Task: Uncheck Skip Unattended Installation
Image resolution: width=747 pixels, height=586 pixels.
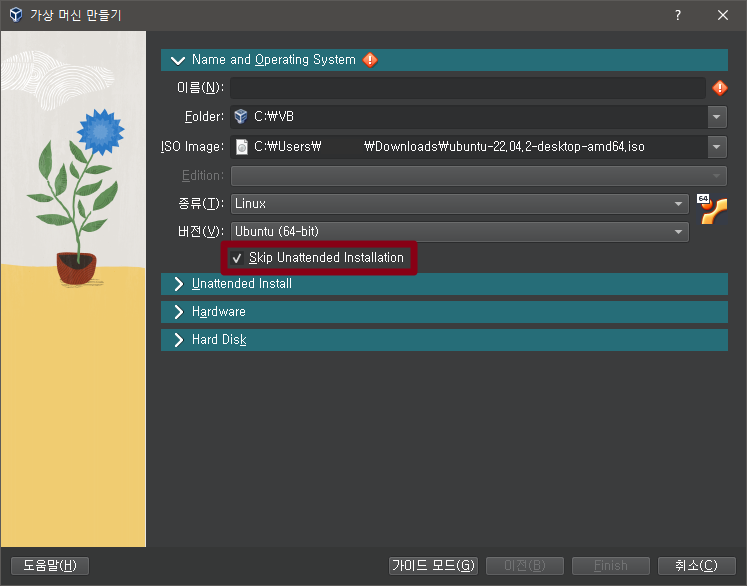Action: 237,258
